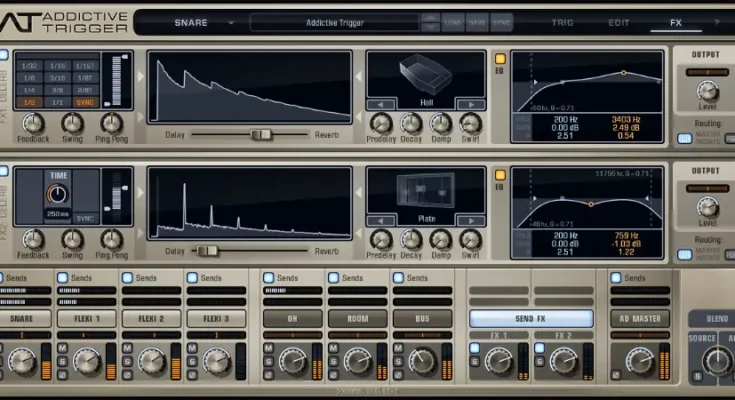Click the Swirl knob of the Plate reverb
This screenshot has width=735, height=400.
coord(470,239)
